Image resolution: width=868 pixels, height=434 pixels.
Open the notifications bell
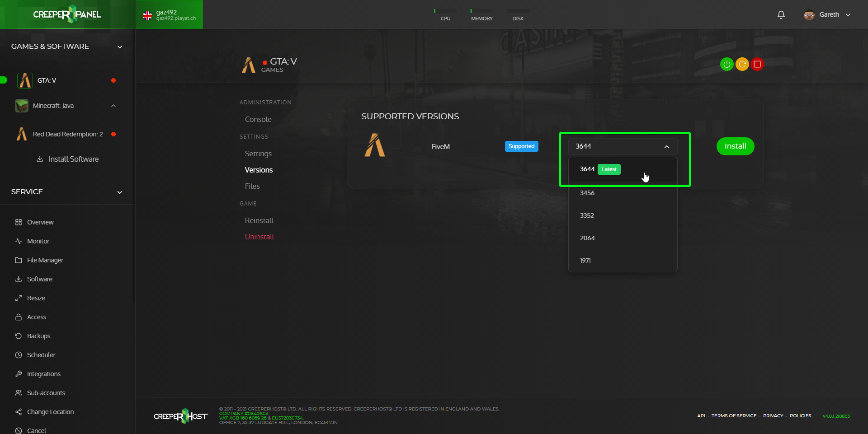[781, 14]
